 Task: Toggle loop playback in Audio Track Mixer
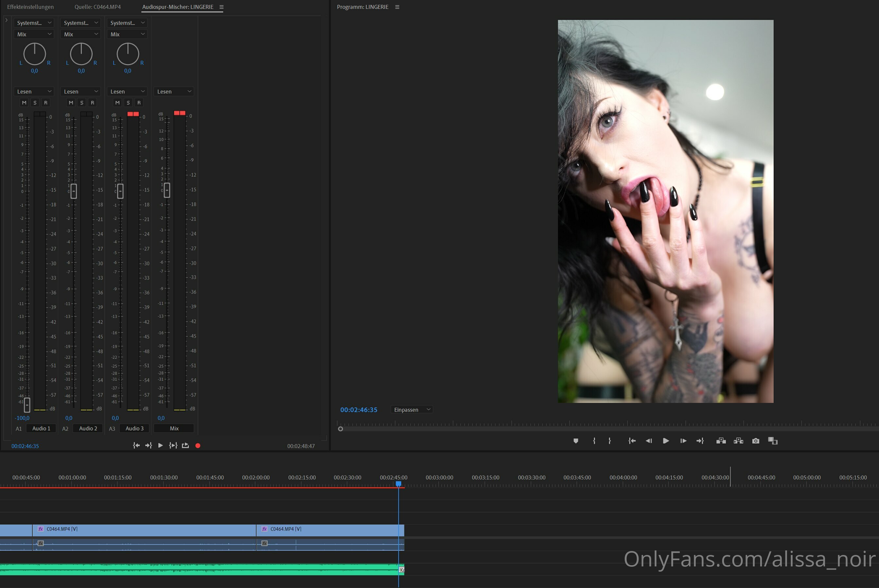tap(185, 445)
